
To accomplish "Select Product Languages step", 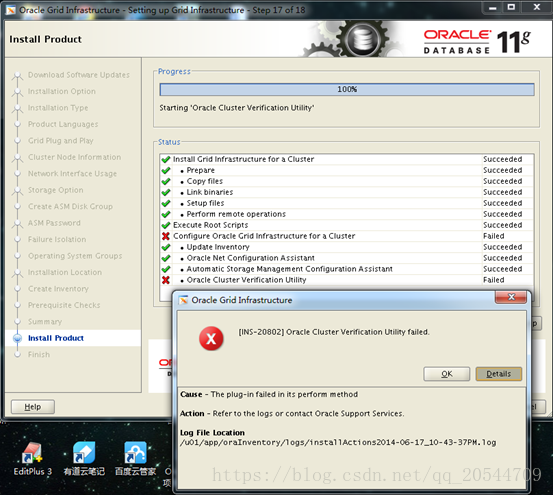I will (x=63, y=124).
